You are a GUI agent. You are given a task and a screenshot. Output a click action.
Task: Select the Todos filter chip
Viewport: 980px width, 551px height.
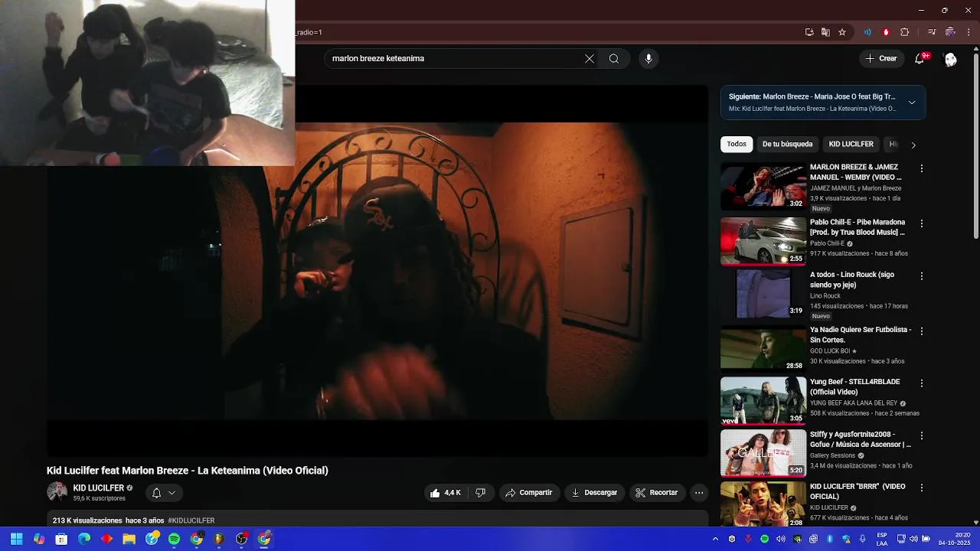click(737, 144)
